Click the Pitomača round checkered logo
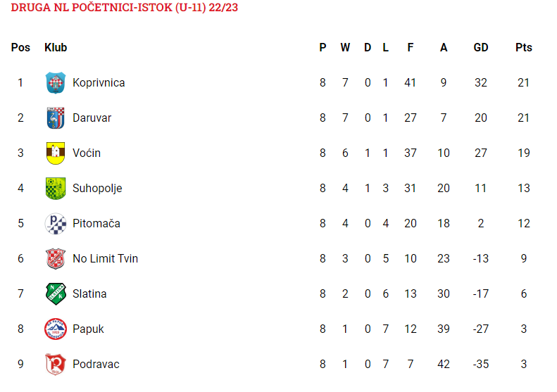The width and height of the screenshot is (557, 392). pyautogui.click(x=56, y=223)
